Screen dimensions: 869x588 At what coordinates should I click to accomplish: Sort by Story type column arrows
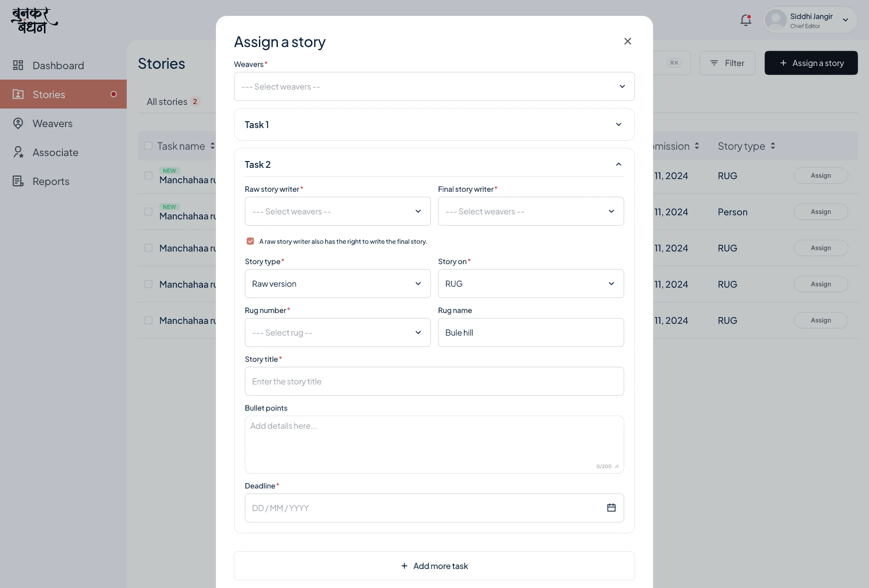773,146
